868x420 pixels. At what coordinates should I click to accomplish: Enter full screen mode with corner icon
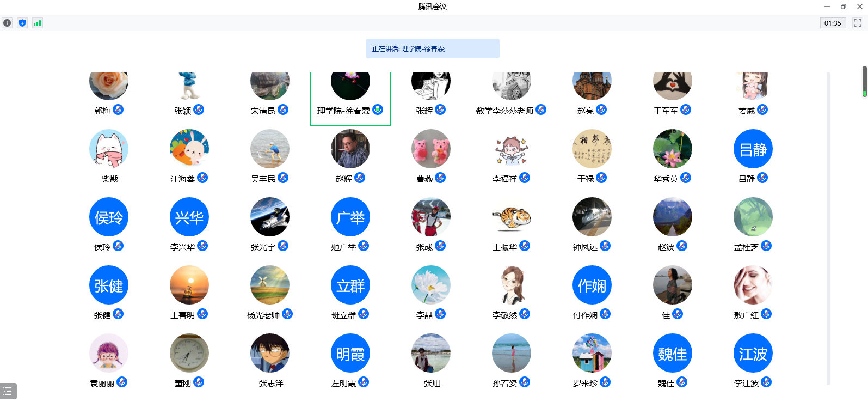coord(858,23)
